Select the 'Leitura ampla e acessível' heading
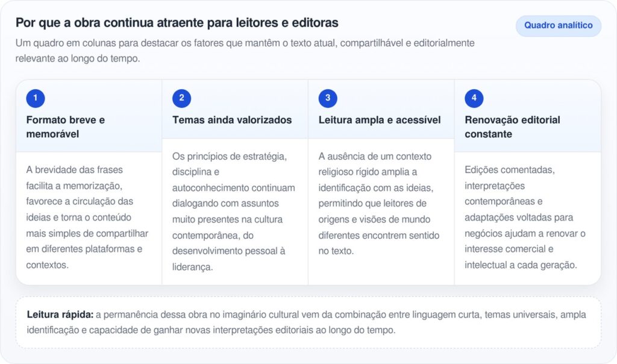 coord(379,120)
